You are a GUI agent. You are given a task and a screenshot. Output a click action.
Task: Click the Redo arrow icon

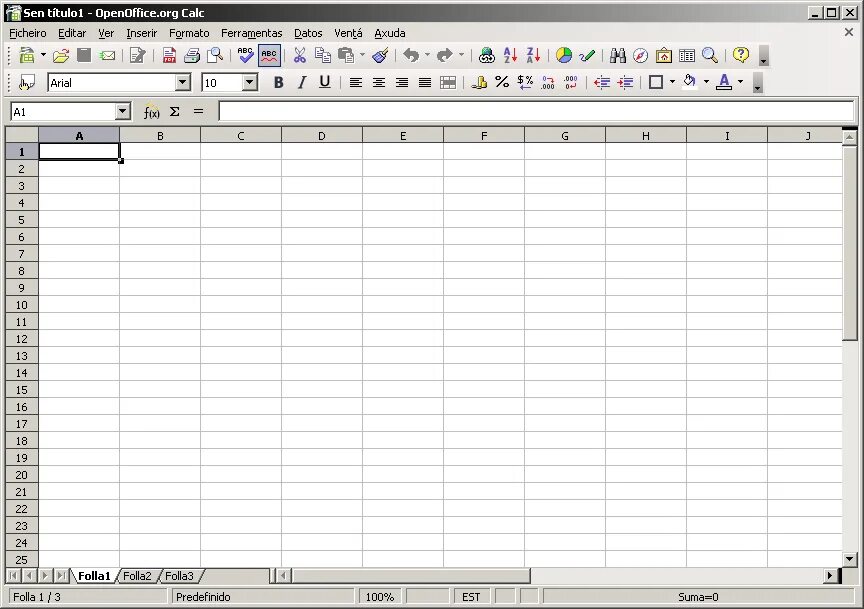444,55
